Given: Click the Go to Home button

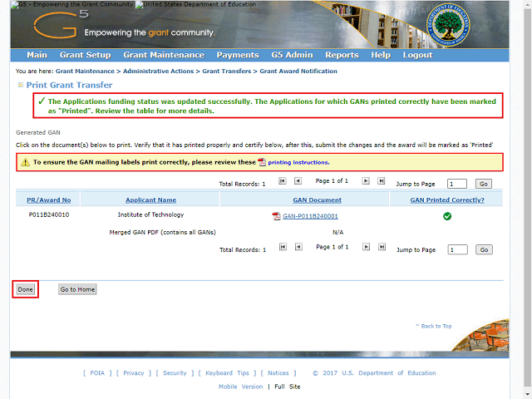Looking at the screenshot, I should click(x=77, y=289).
